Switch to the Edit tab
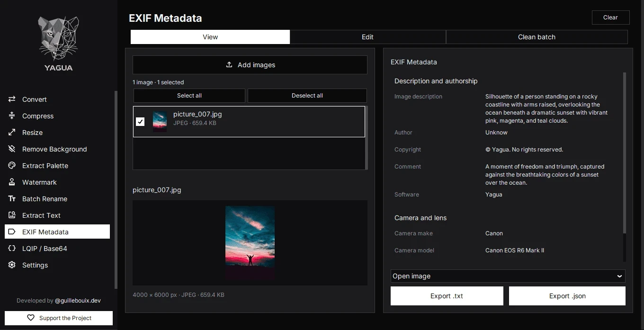 point(367,37)
